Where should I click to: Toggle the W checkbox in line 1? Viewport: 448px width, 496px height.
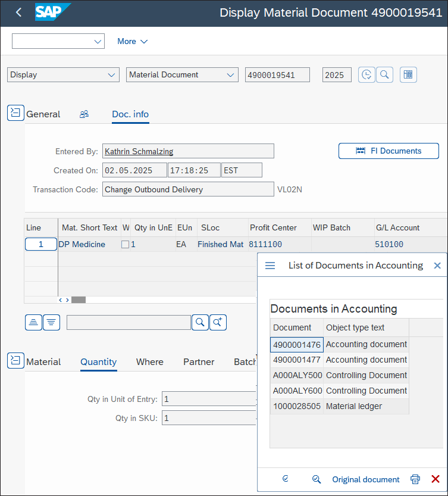pyautogui.click(x=125, y=244)
